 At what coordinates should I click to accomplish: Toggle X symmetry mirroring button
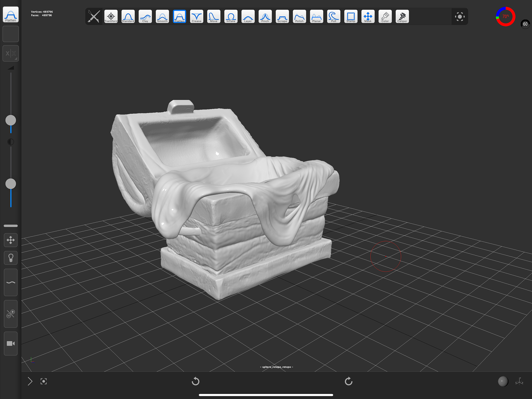click(x=11, y=53)
